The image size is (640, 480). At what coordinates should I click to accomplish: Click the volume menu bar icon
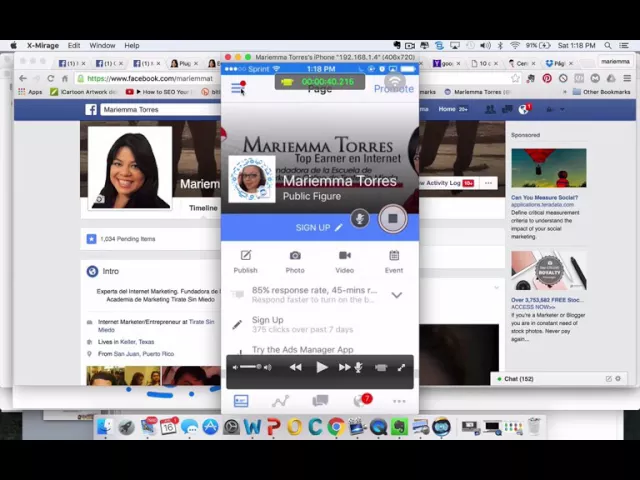click(485, 45)
